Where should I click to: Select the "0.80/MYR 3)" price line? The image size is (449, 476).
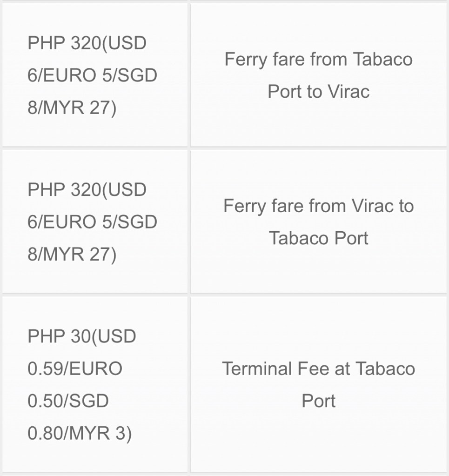coord(80,433)
